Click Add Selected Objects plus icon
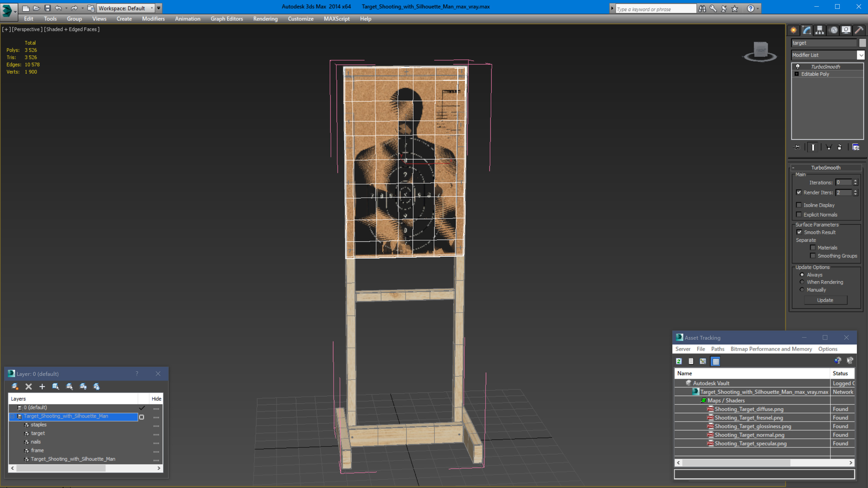This screenshot has width=868, height=488. click(x=42, y=386)
